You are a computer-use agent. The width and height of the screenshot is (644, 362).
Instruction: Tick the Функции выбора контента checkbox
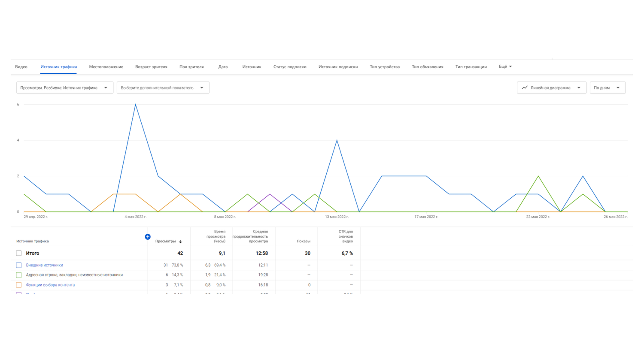coord(19,285)
